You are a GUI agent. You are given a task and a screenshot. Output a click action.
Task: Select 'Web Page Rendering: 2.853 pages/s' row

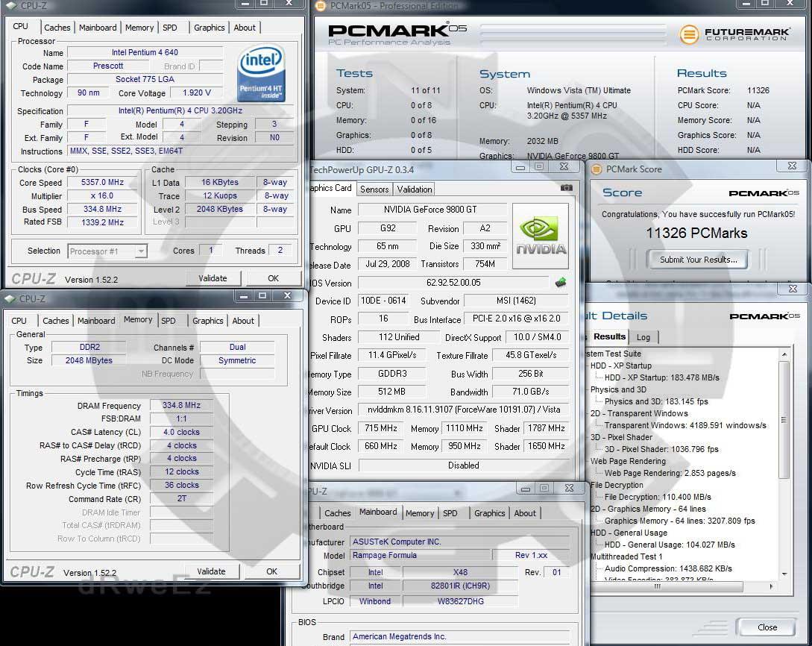coord(670,473)
